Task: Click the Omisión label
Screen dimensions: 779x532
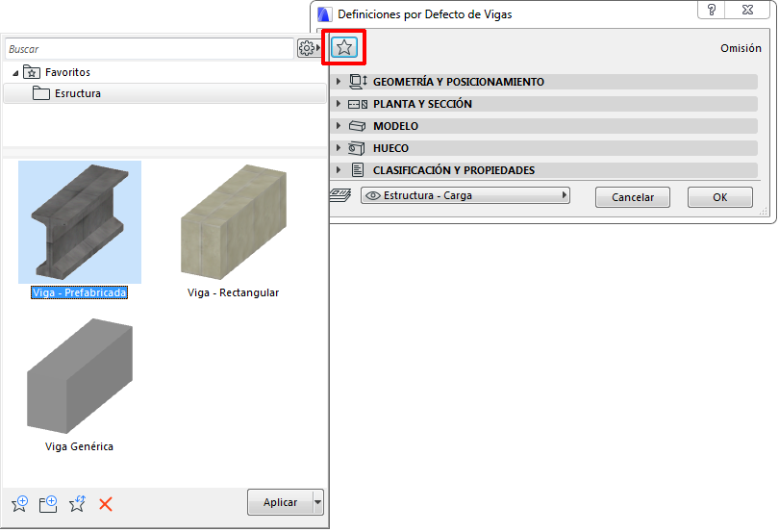Action: click(741, 48)
